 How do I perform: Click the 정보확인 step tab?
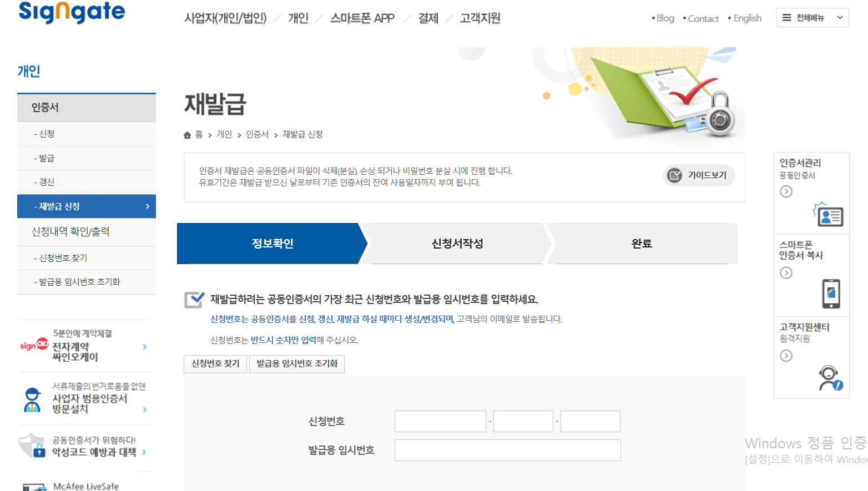tap(272, 244)
